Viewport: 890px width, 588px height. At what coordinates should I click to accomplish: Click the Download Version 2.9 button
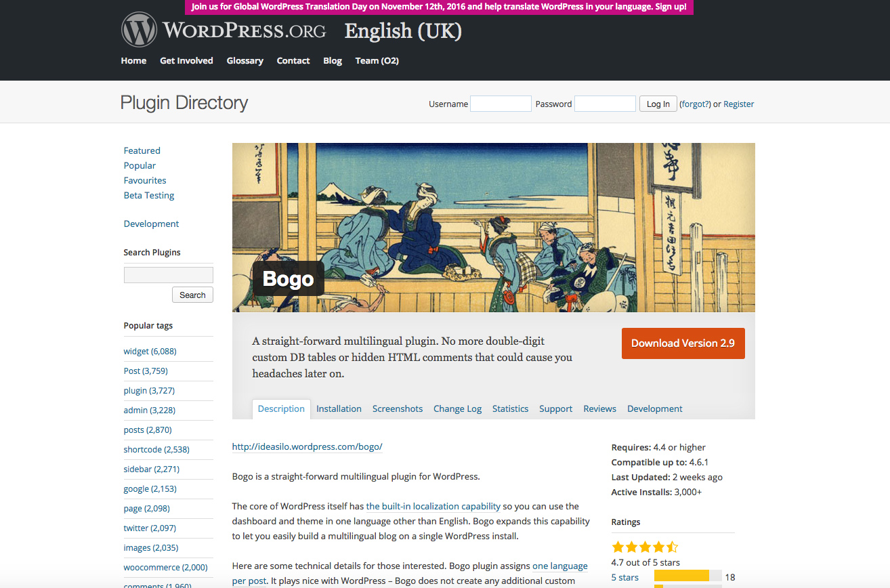click(x=683, y=343)
